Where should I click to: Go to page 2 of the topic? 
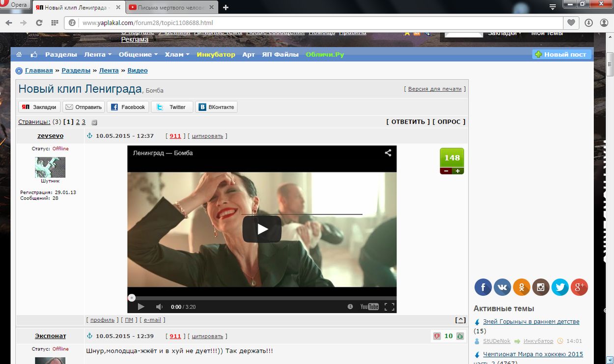pos(78,122)
